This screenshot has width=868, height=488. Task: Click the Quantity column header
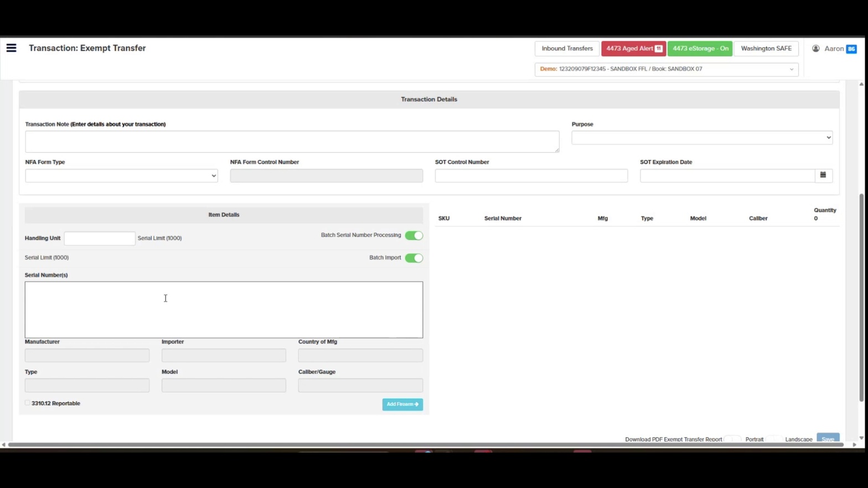click(x=825, y=210)
